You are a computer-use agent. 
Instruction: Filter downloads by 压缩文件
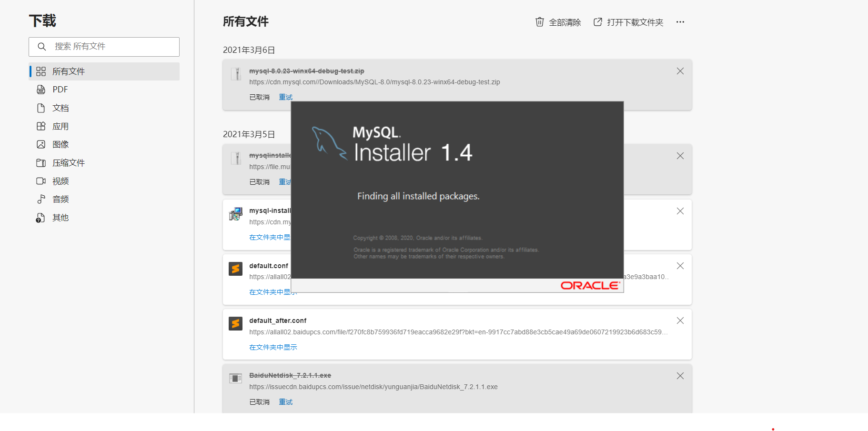104,163
